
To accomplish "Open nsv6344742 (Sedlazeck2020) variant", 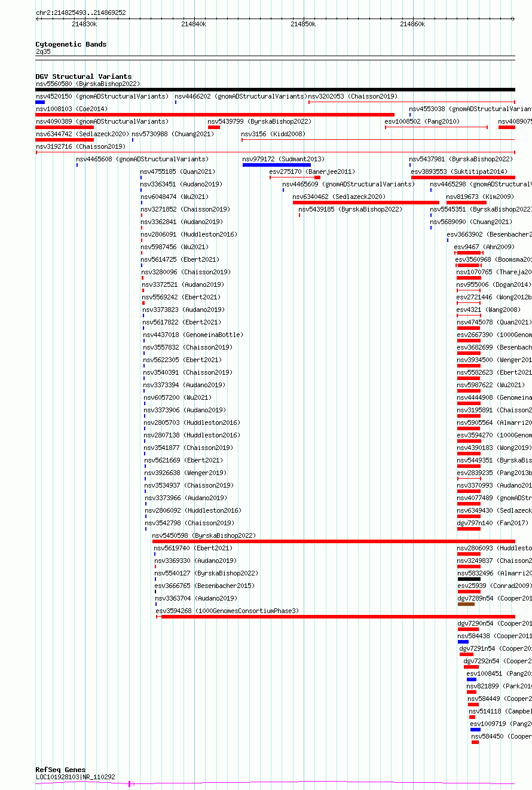I will [82, 134].
